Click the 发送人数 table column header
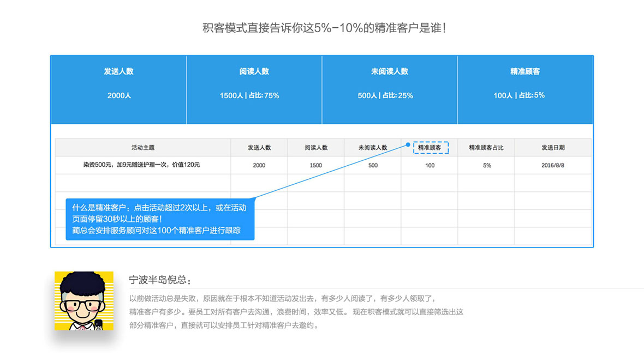The image size is (644, 362). pyautogui.click(x=259, y=147)
